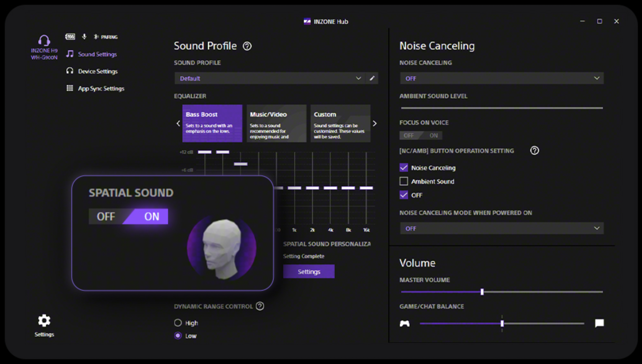Minimize the INZONE Hub window

click(x=582, y=21)
